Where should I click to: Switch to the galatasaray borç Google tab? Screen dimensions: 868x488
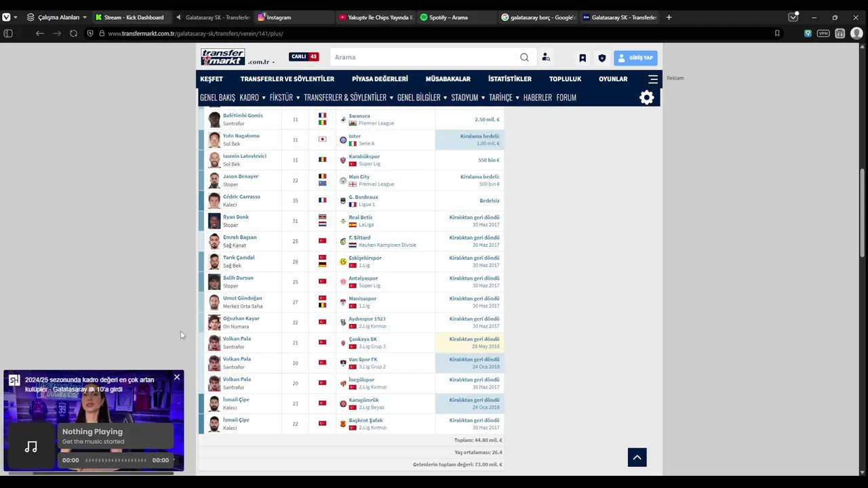pos(537,17)
